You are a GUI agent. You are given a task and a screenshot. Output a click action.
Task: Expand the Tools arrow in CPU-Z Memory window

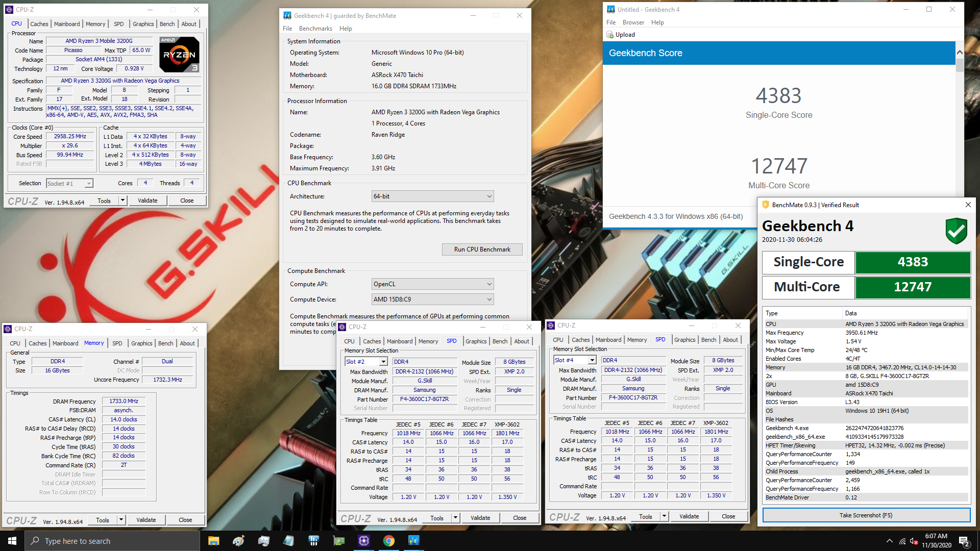121,520
